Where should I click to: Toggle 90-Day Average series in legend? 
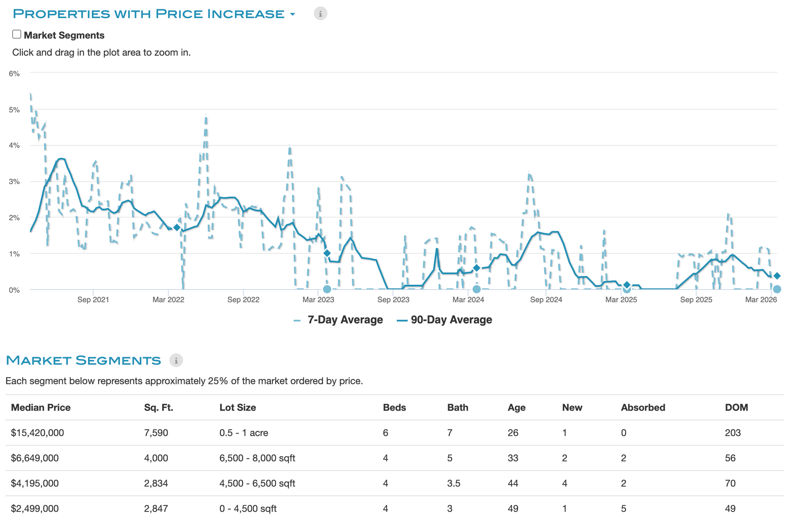[451, 320]
